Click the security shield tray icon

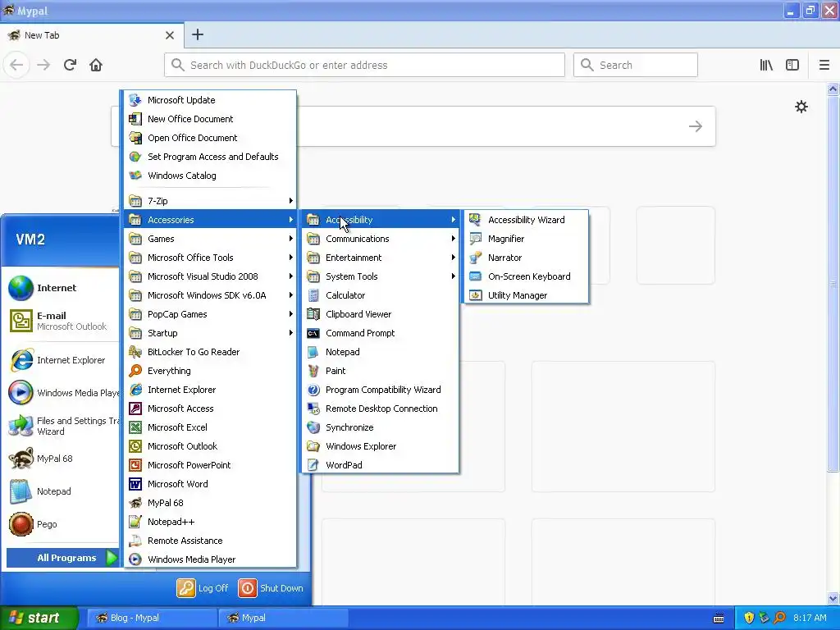pos(749,618)
